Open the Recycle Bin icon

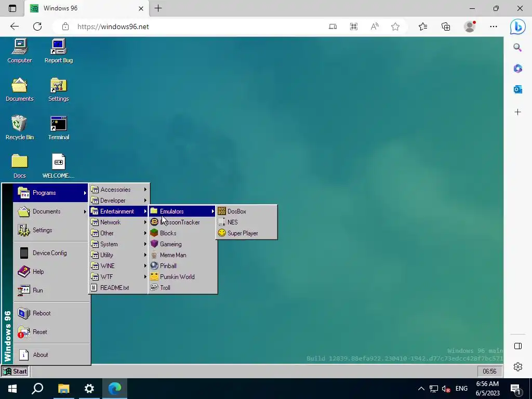point(19,128)
